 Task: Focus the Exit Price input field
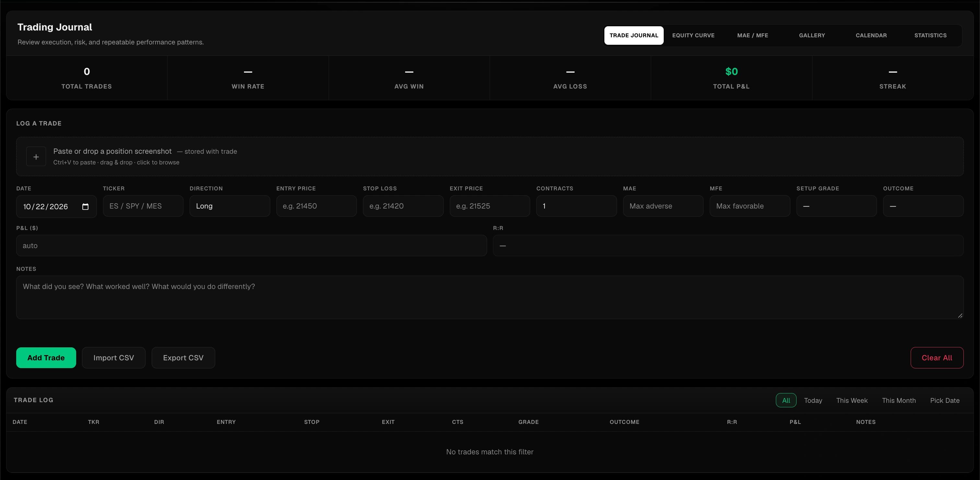[490, 206]
